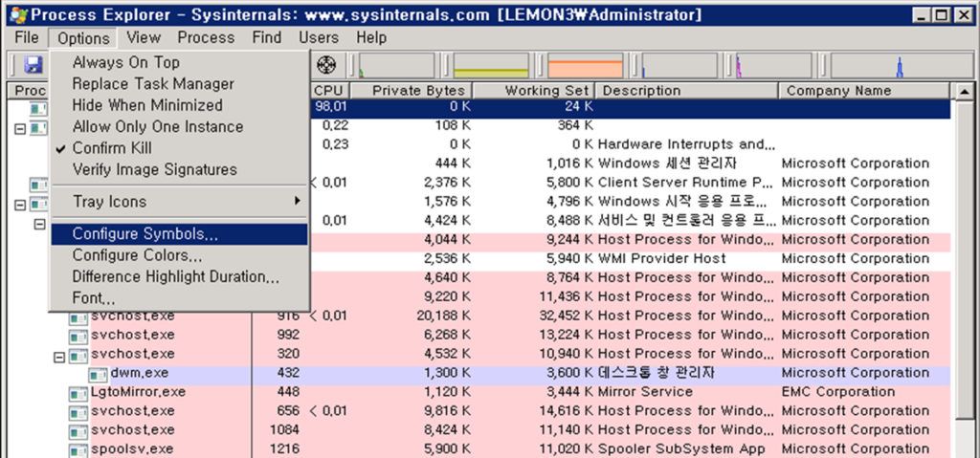Open the Process menu
This screenshot has width=980, height=458.
click(206, 37)
